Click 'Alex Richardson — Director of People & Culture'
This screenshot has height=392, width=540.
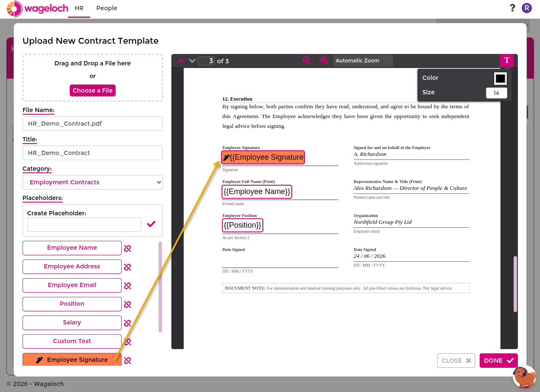(410, 188)
